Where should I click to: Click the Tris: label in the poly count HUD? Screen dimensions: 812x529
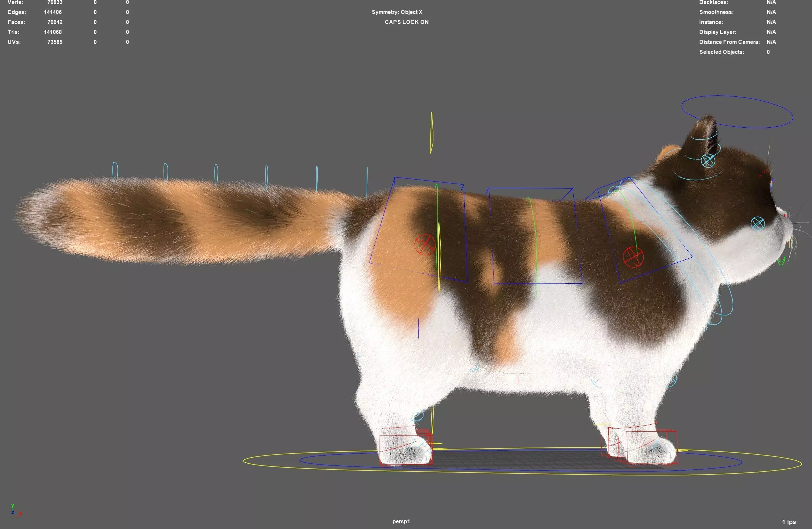pos(13,32)
